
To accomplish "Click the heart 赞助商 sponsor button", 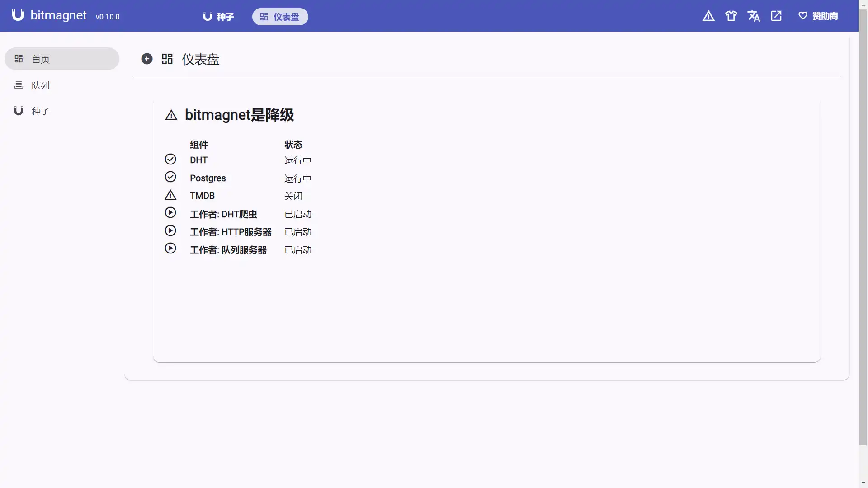I will 818,16.
